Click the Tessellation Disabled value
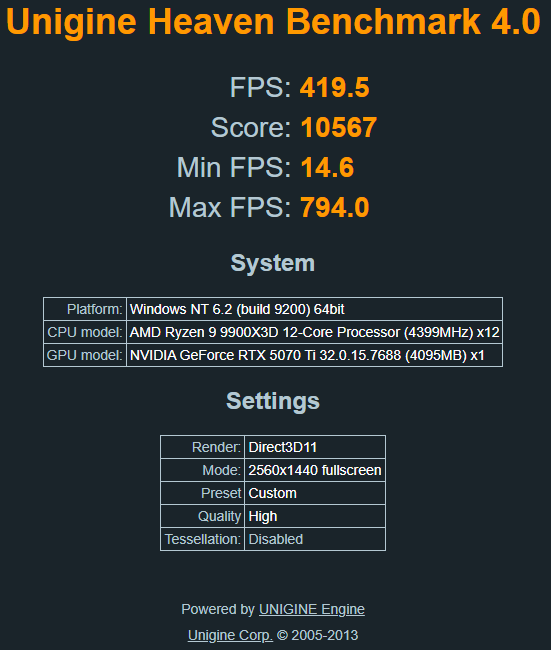Screen dimensions: 551x650 click(315, 539)
